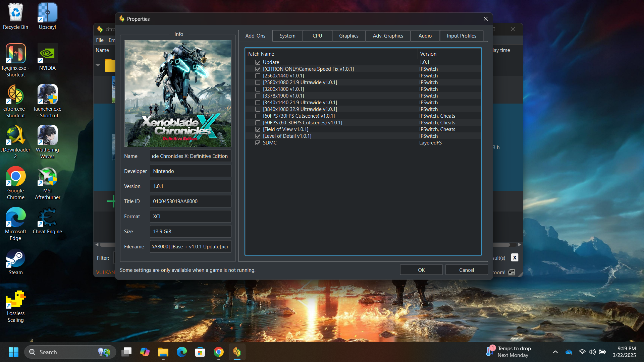644x362 pixels.
Task: Open Copilot from the taskbar
Action: click(145, 352)
